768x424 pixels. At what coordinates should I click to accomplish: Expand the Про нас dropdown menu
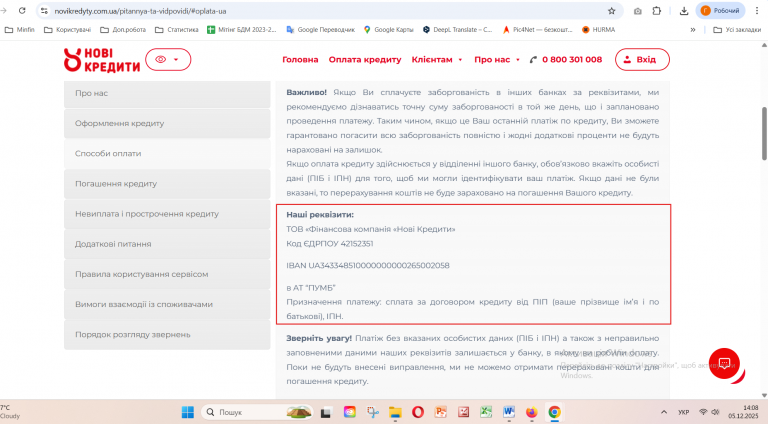pos(497,59)
